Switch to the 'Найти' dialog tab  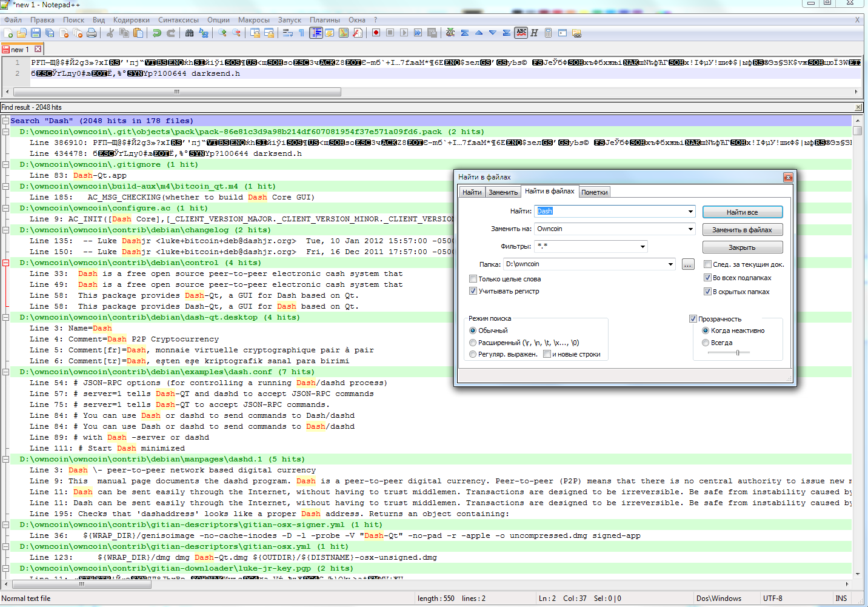(x=472, y=192)
